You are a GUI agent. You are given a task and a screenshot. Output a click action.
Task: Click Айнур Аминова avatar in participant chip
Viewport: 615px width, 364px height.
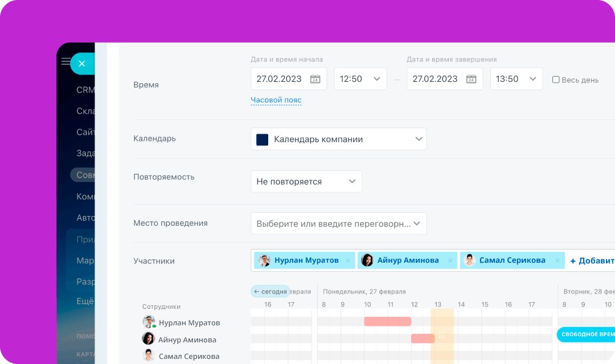click(x=367, y=260)
